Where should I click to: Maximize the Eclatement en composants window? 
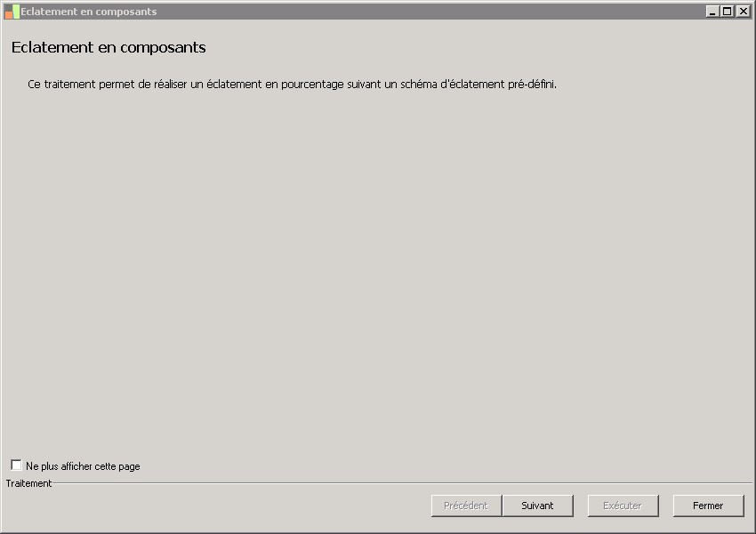(728, 12)
